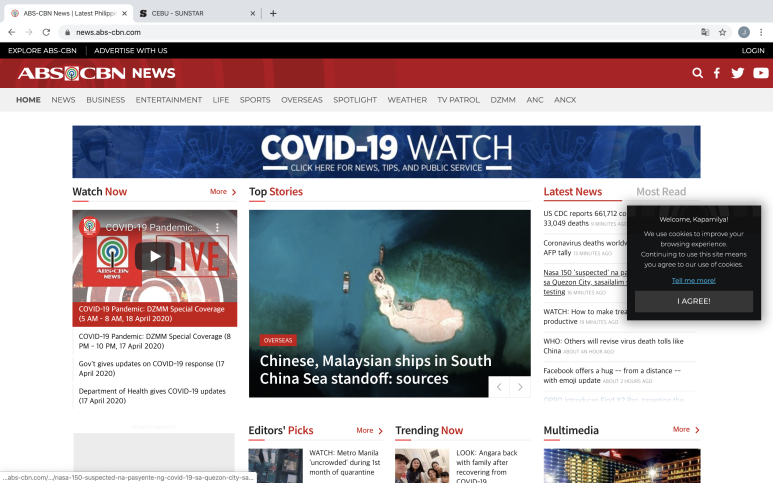This screenshot has height=483, width=773.
Task: Select SPOTLIGHT in navigation menu
Action: coord(355,100)
